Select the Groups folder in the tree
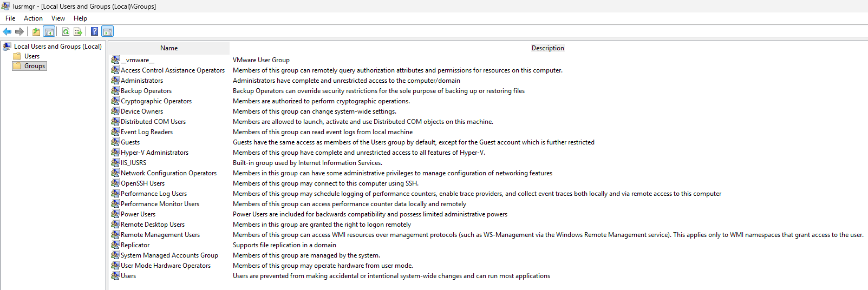 coord(34,66)
